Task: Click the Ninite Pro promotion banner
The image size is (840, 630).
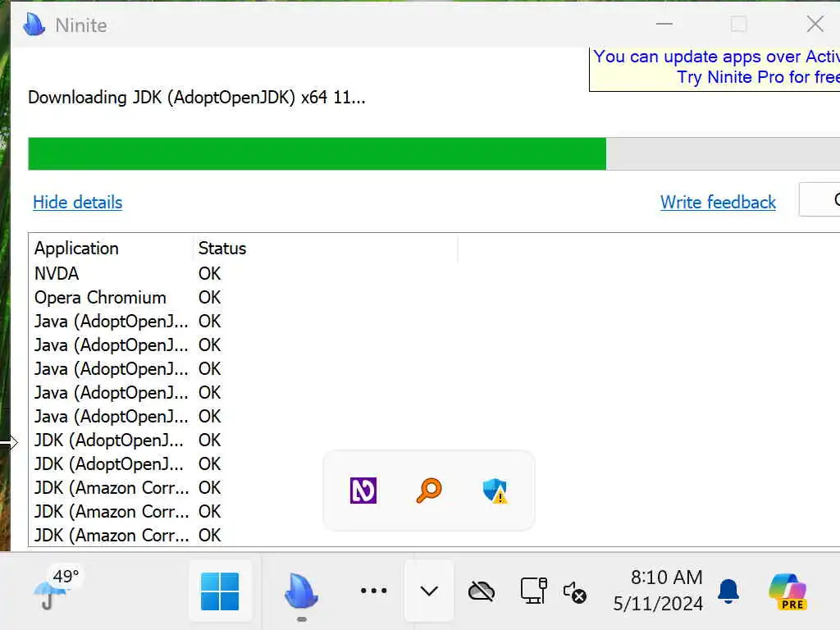Action: pos(714,67)
